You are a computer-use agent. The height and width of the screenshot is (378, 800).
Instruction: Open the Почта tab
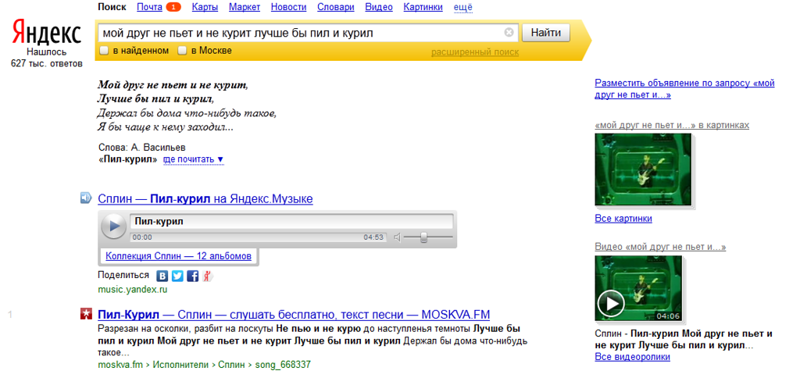(149, 7)
